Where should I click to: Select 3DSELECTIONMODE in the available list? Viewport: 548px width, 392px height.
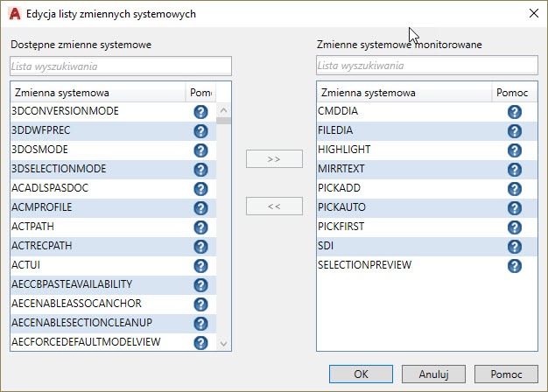point(60,169)
